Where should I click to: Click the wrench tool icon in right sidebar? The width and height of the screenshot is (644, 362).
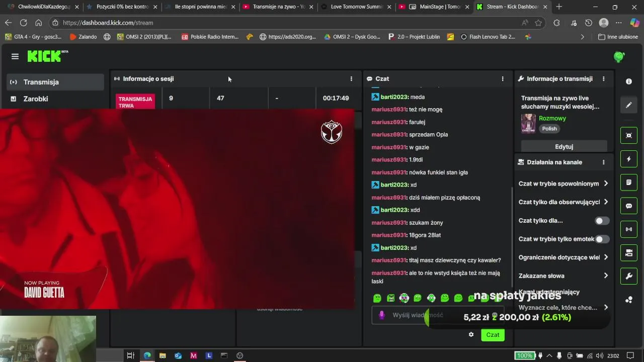pyautogui.click(x=629, y=276)
